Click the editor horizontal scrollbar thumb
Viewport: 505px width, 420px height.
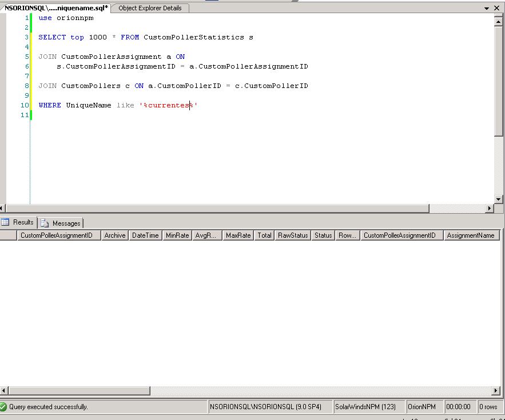217,208
